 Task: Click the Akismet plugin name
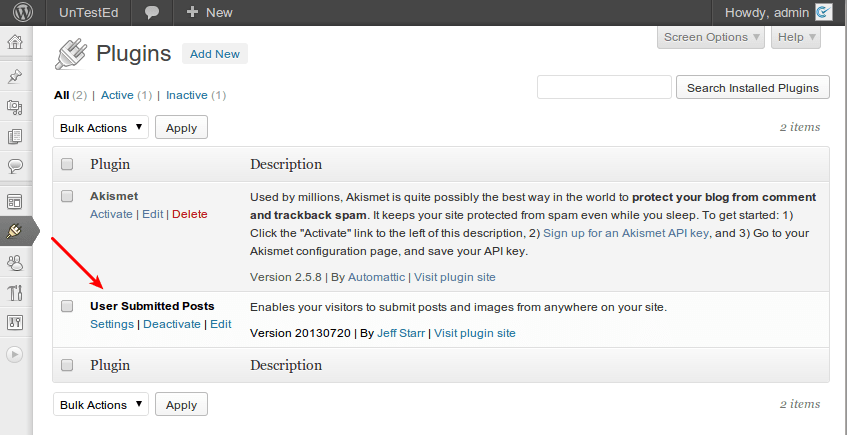114,196
